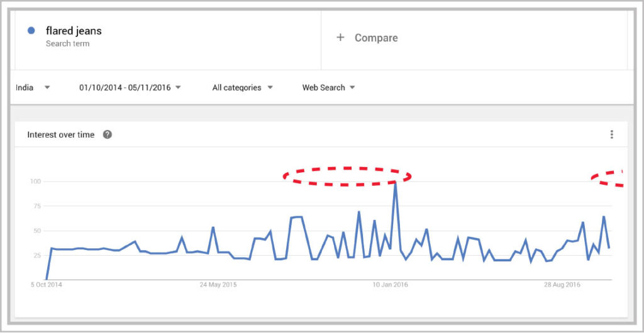Screen dimensions: 644x333
Task: Click the "10 Jan 2016" axis date label
Action: pyautogui.click(x=390, y=285)
